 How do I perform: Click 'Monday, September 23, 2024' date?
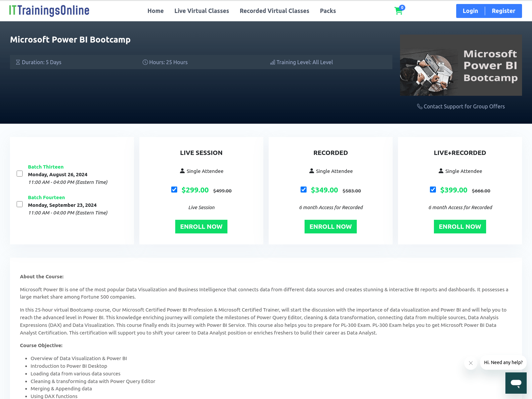point(62,205)
